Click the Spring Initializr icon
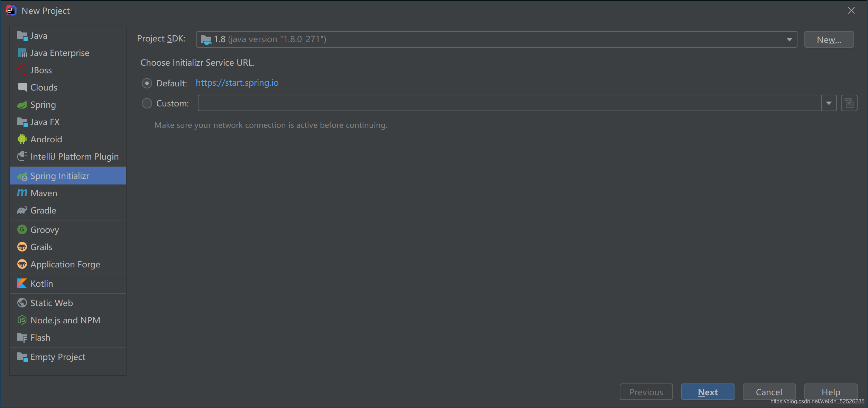 click(22, 176)
